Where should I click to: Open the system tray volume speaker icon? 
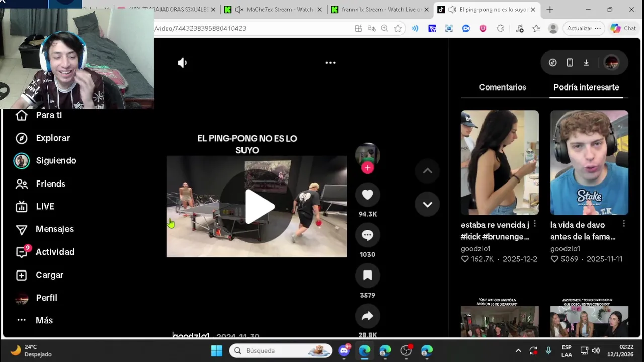coord(596,350)
